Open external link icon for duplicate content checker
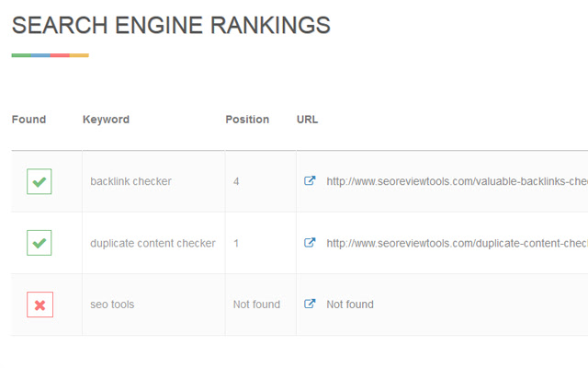 coord(310,243)
